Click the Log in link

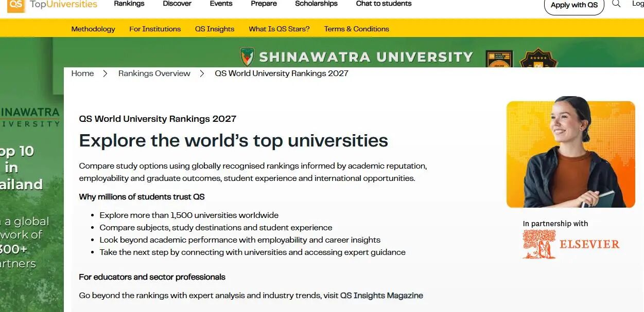[638, 4]
